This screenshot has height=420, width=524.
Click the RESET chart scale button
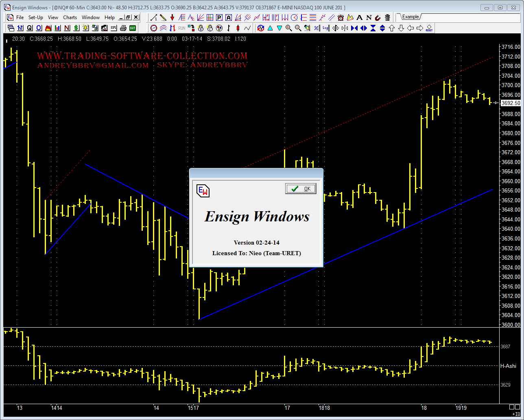point(429,28)
